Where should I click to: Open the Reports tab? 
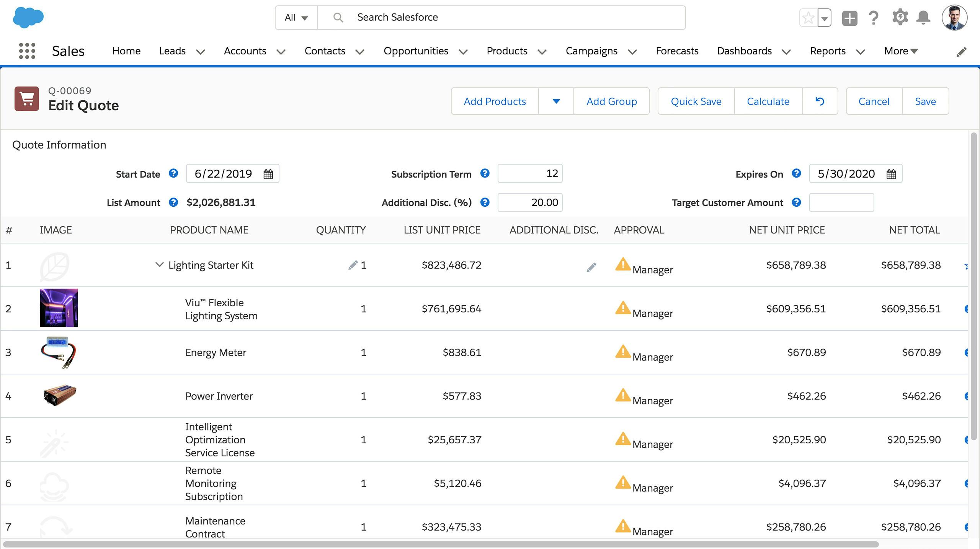click(828, 51)
